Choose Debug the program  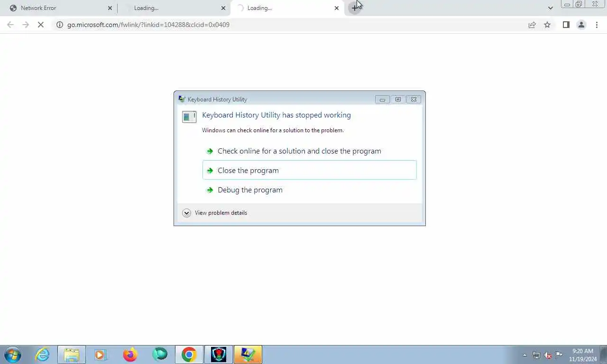[309, 190]
